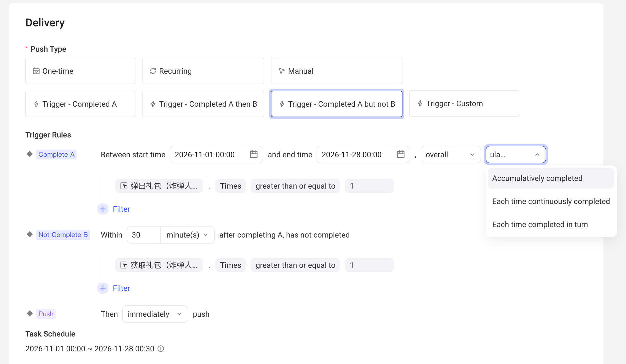Choose the Trigger - Custom push type

click(464, 103)
